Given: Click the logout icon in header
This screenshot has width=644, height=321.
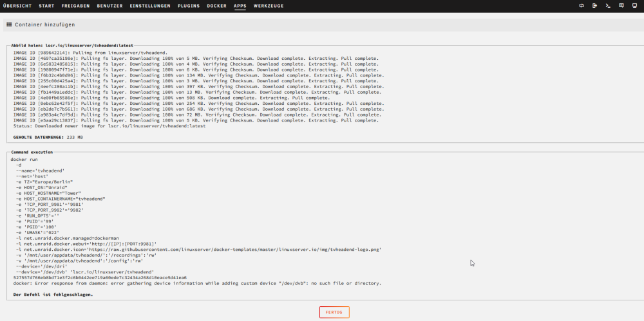Looking at the screenshot, I should coord(594,6).
